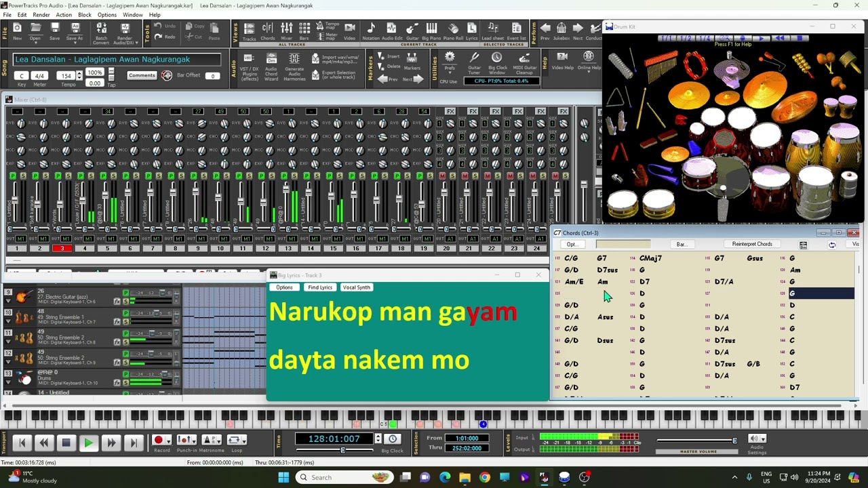
Task: Solo the Drums track
Action: pos(125,383)
